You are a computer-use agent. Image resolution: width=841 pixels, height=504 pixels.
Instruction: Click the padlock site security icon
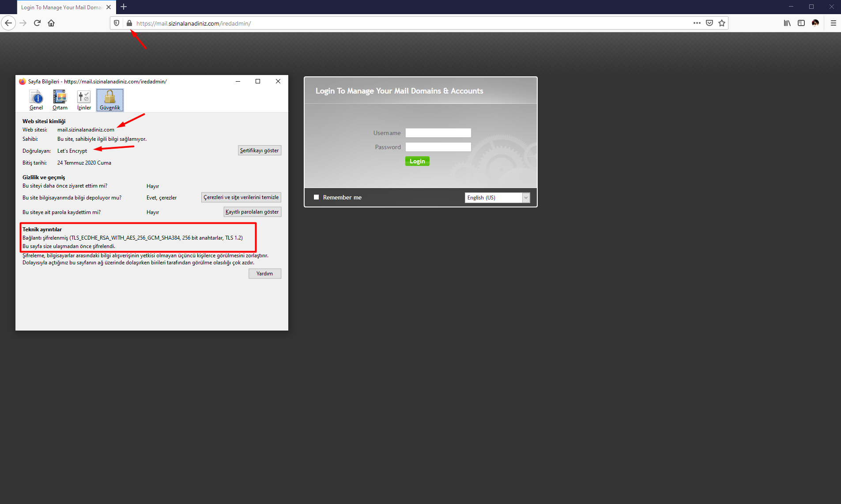click(129, 23)
